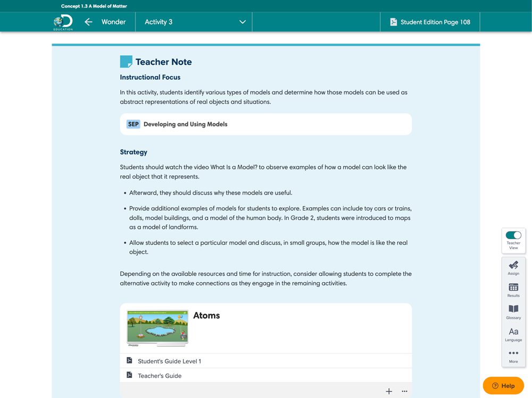Click the Activity 3 dropdown chevron
Screen dimensions: 532x398
coord(243,22)
